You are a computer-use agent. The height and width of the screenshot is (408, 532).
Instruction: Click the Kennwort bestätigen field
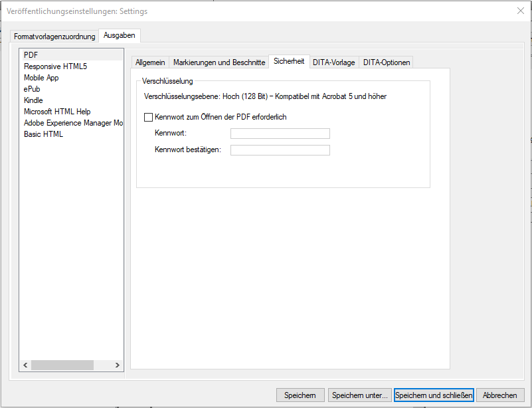click(280, 150)
